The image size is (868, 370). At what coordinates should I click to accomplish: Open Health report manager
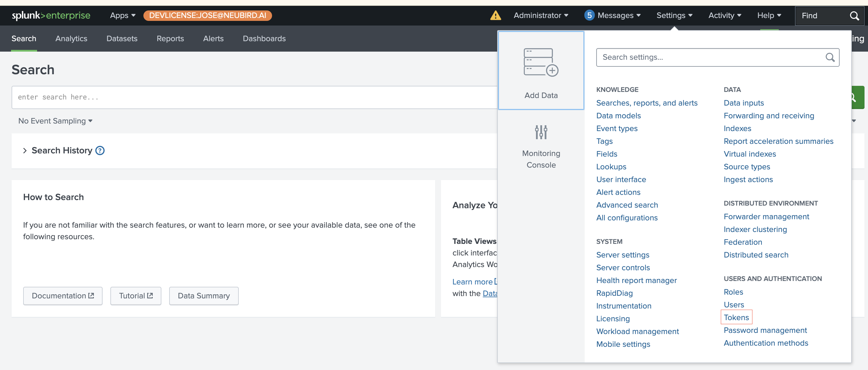point(636,281)
